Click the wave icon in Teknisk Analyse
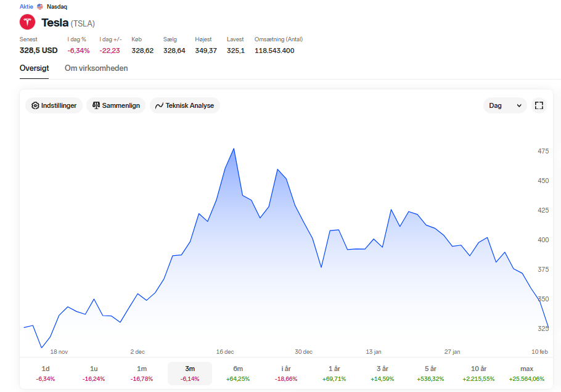This screenshot has height=392, width=561. (x=159, y=105)
